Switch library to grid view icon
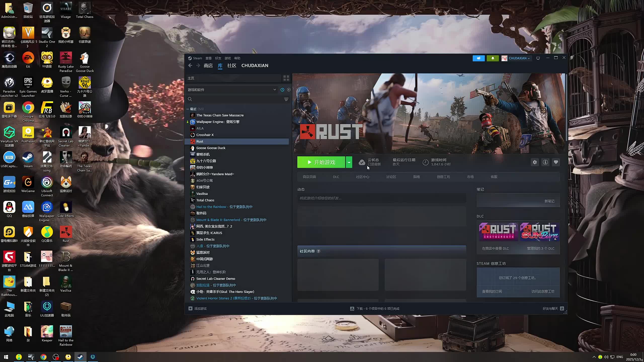This screenshot has height=362, width=644. click(x=286, y=78)
